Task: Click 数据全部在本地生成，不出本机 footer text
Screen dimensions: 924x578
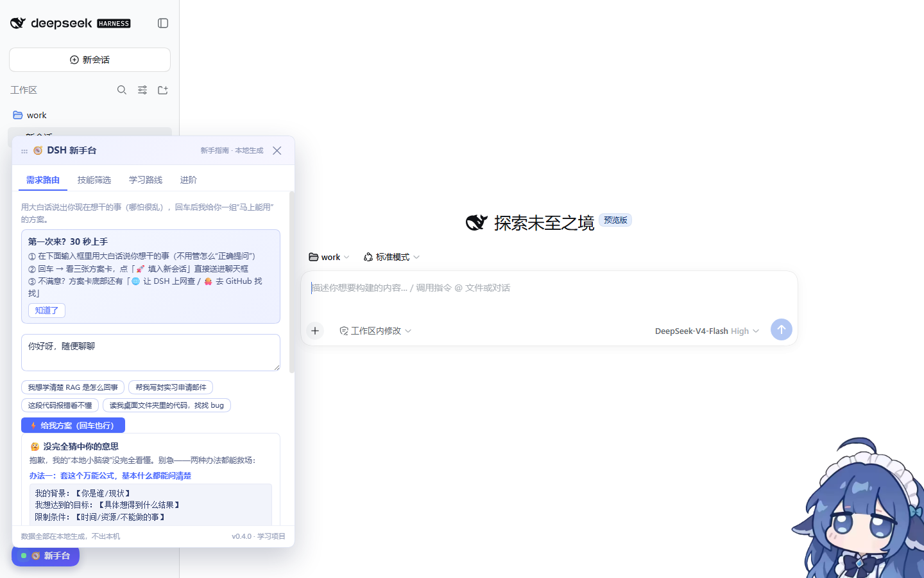Action: (x=71, y=536)
